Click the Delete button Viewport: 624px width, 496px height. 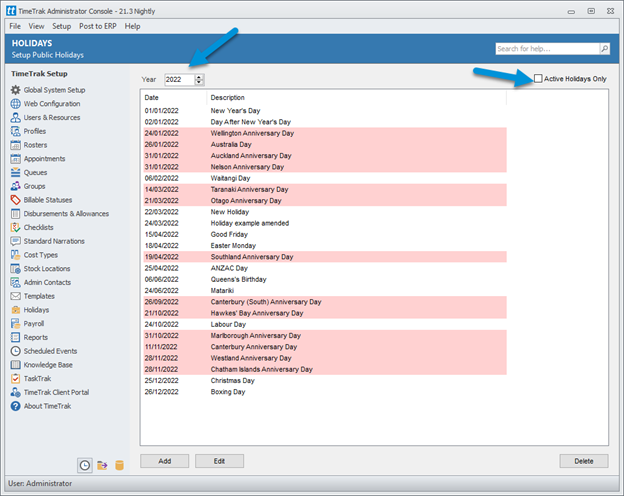click(x=584, y=461)
